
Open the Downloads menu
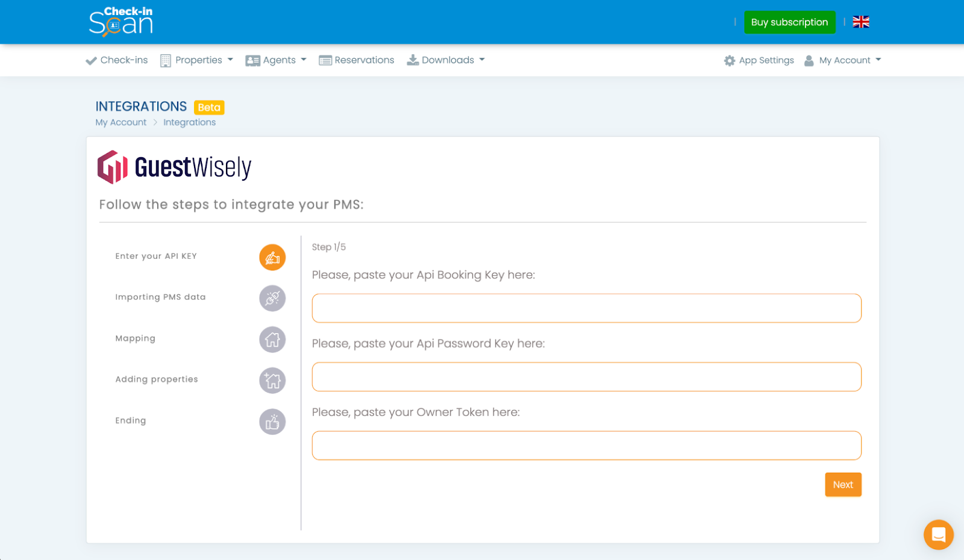pos(446,60)
